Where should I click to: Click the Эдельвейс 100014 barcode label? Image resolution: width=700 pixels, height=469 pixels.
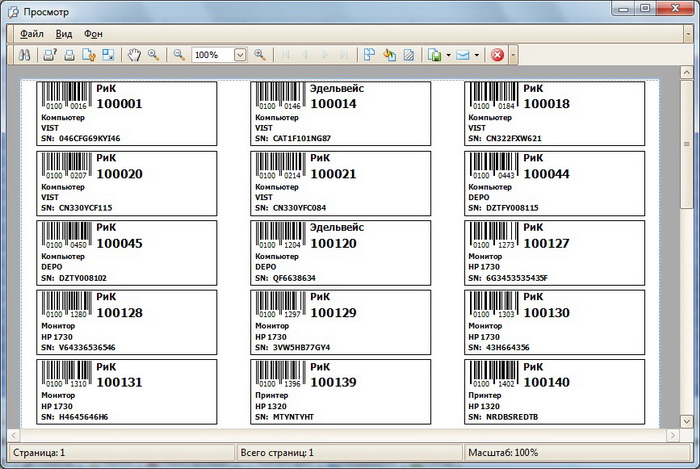tap(340, 112)
